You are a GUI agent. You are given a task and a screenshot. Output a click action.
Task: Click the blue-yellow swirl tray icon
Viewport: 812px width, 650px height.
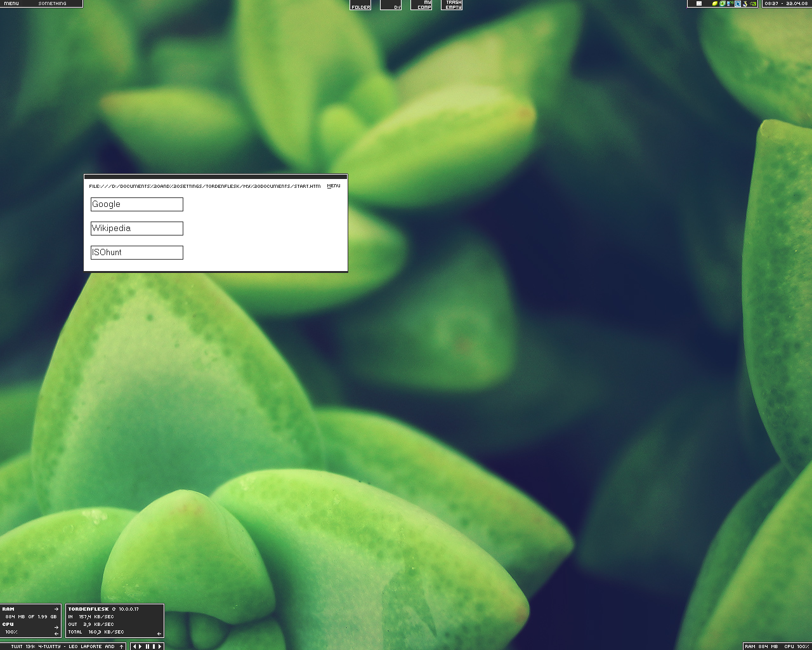pos(745,4)
